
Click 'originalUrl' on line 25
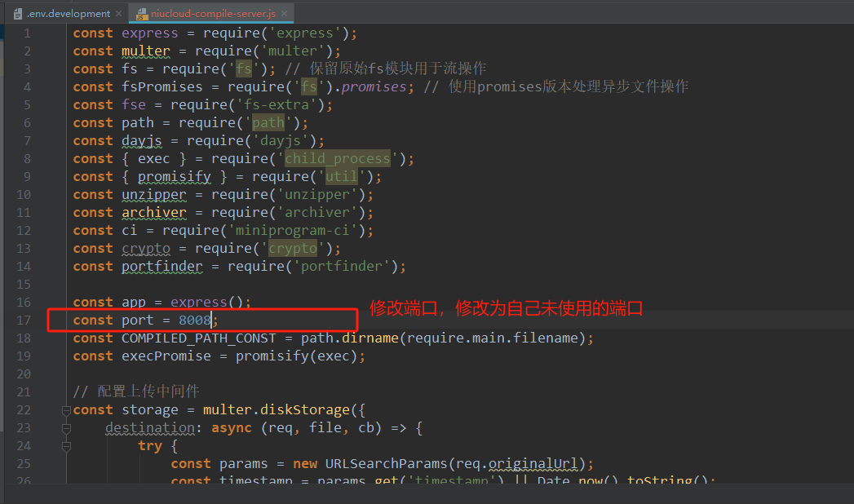pyautogui.click(x=533, y=464)
